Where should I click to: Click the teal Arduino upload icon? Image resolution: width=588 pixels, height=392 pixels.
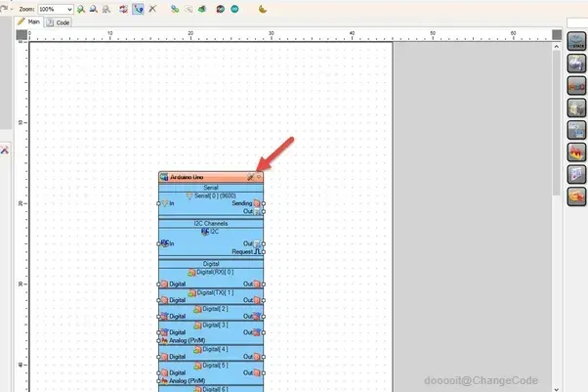234,9
